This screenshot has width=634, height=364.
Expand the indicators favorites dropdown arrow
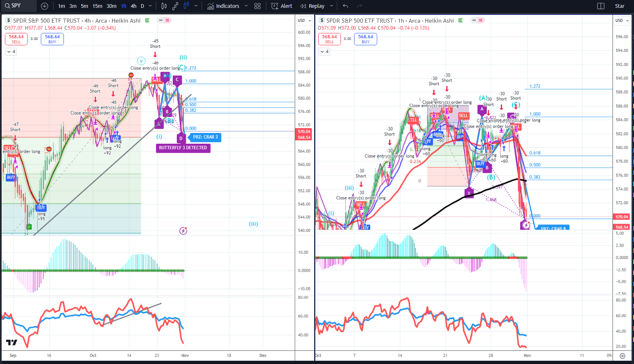click(x=246, y=6)
